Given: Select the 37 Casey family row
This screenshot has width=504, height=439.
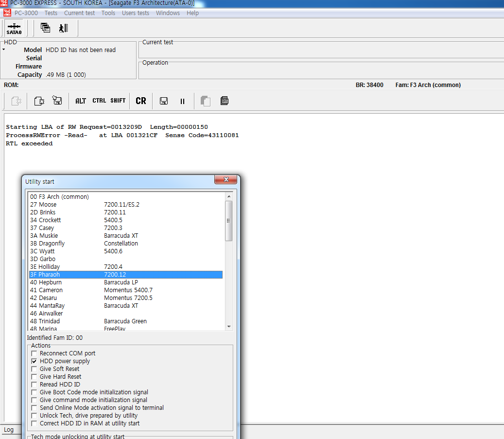Looking at the screenshot, I should pyautogui.click(x=126, y=228).
